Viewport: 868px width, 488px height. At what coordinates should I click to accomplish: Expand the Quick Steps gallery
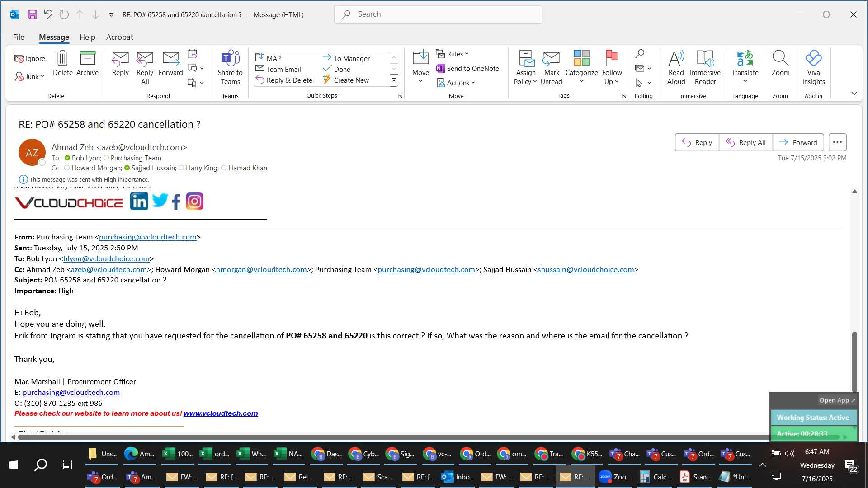coord(394,80)
